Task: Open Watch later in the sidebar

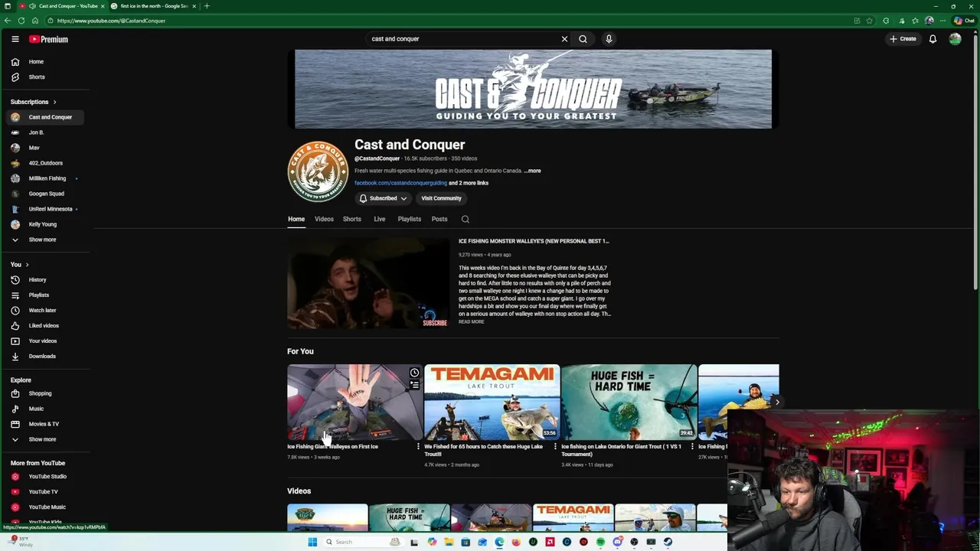Action: [x=46, y=311]
